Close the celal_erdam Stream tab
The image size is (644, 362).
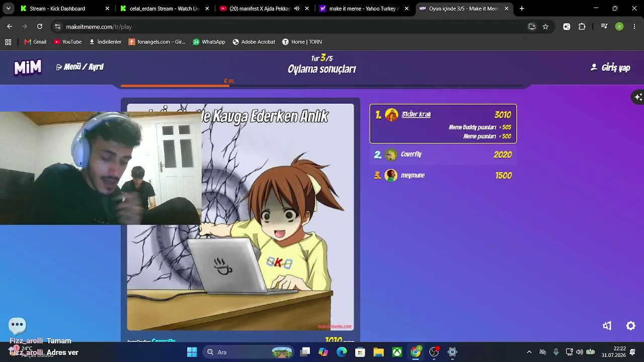pos(207,9)
